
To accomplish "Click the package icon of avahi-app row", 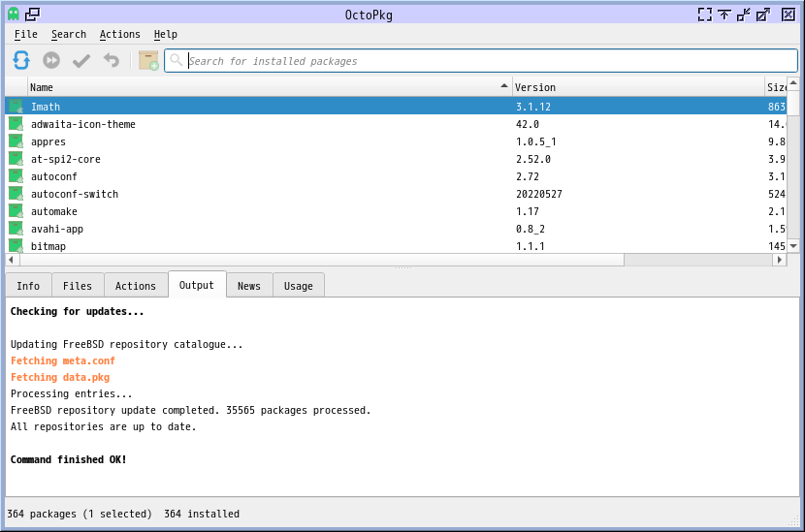I will [16, 229].
